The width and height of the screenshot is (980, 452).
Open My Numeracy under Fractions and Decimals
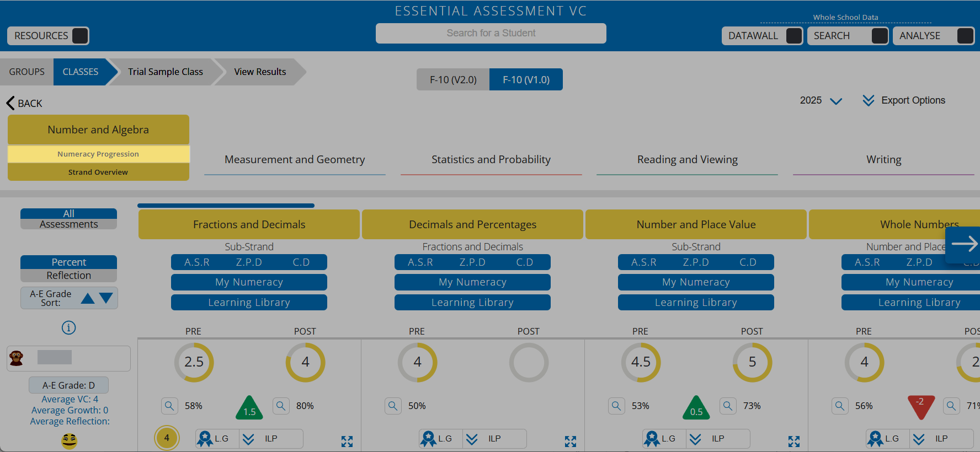tap(249, 282)
